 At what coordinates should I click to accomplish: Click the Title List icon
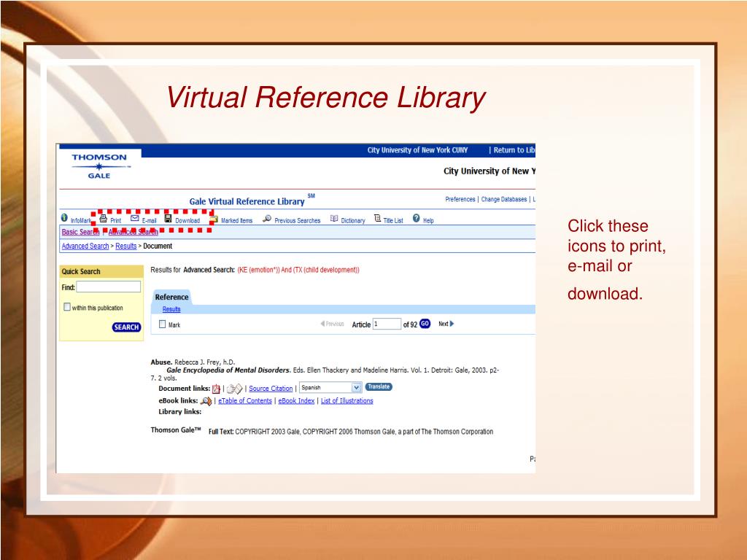coord(377,218)
